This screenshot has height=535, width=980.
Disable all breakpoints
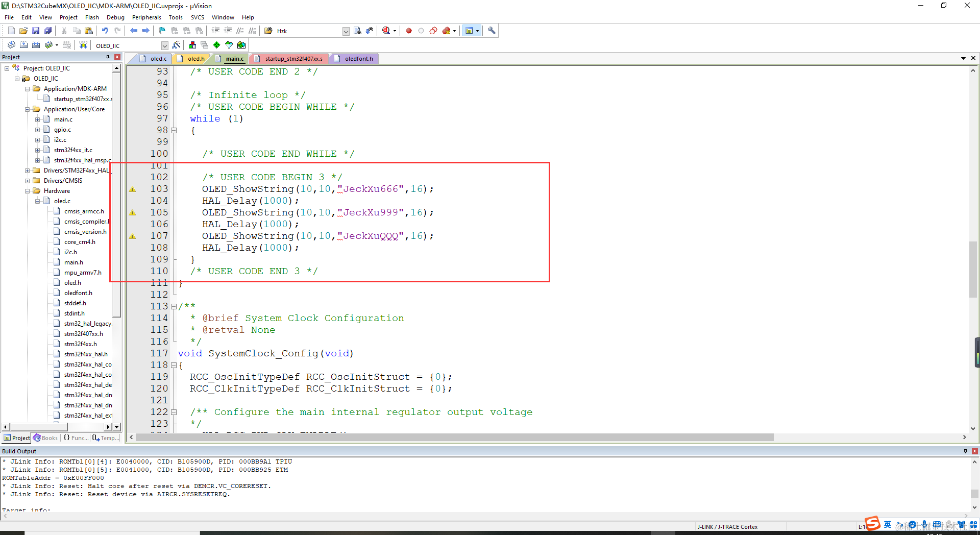point(433,31)
